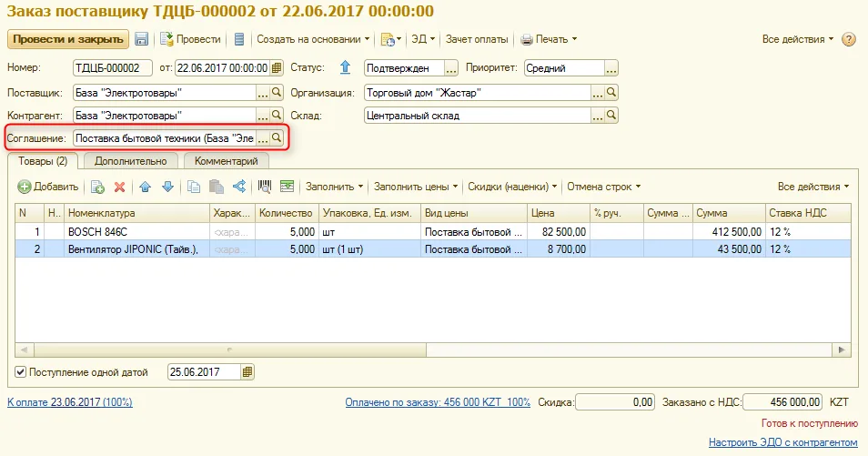The height and width of the screenshot is (456, 868).
Task: Open Оплачено по заказу link
Action: pos(438,402)
